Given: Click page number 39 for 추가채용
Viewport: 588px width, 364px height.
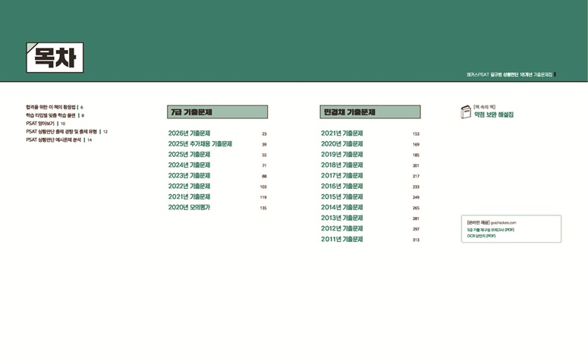Looking at the screenshot, I should (264, 144).
